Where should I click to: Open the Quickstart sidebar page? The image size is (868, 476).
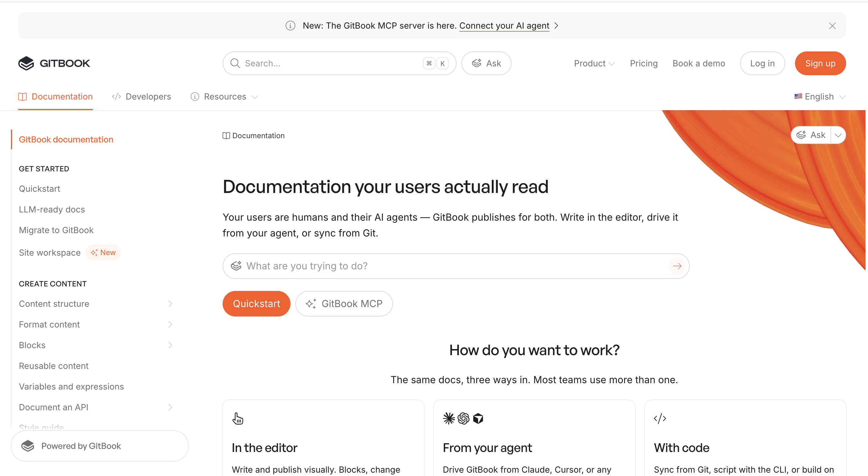[40, 189]
